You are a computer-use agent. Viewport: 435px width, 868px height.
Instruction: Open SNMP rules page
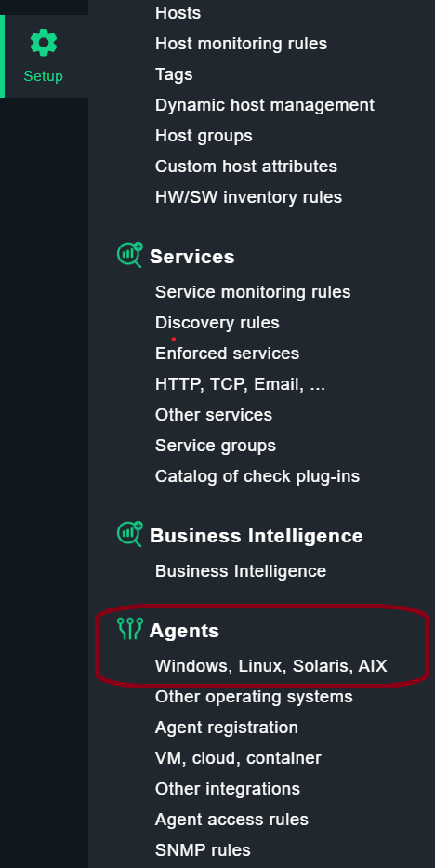(x=203, y=850)
